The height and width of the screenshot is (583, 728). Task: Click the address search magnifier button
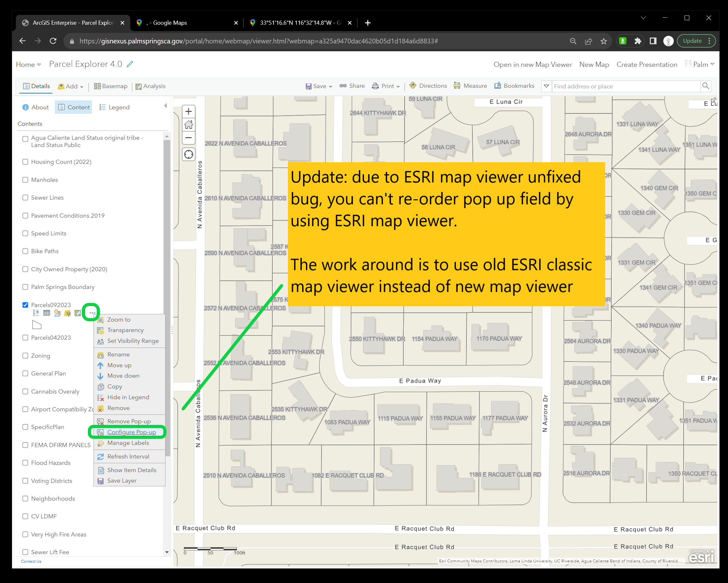click(x=705, y=86)
